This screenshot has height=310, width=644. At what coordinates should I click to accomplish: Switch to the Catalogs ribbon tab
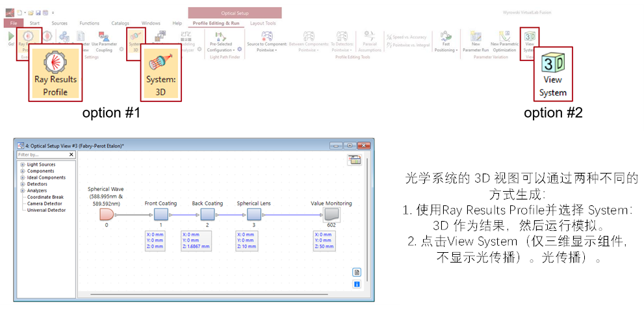(120, 23)
